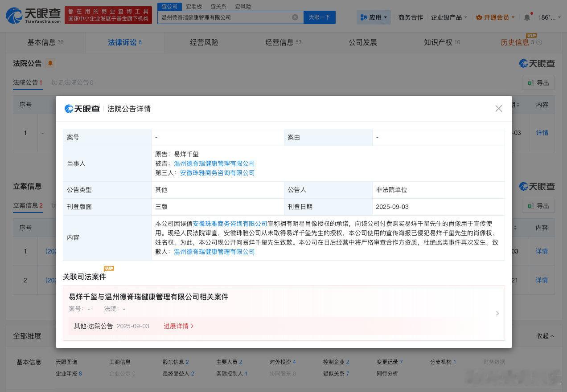Expand the related case card arrow
This screenshot has width=567, height=392.
[497, 313]
